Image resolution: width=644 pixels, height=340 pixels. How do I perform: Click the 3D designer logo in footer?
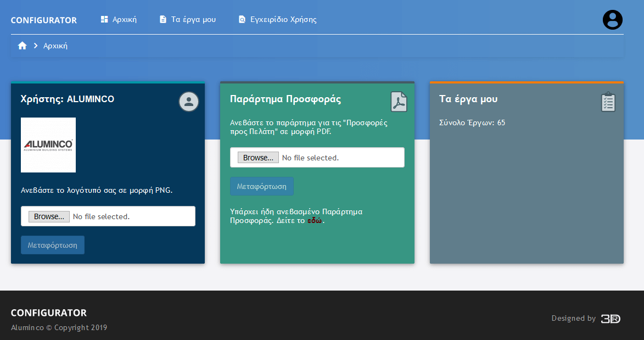(610, 319)
